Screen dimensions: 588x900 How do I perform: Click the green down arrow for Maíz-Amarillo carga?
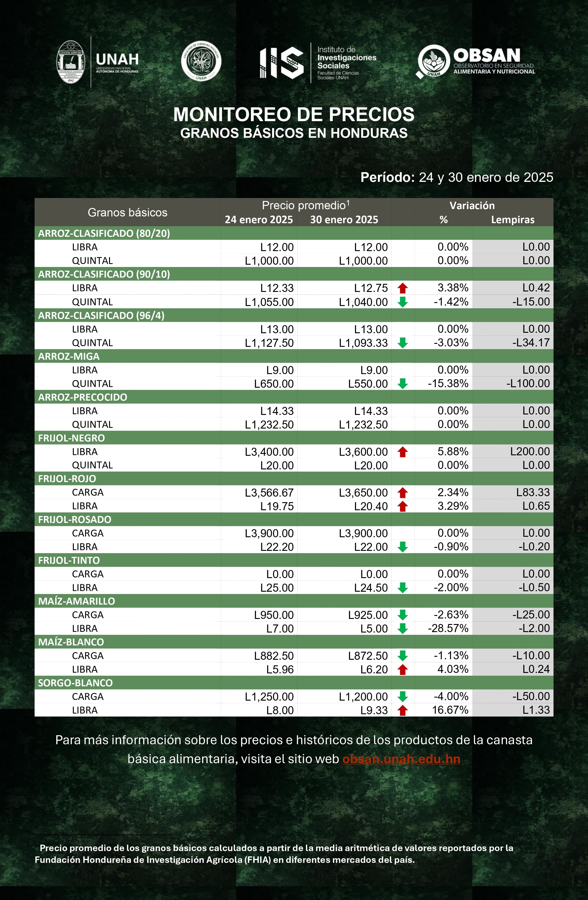click(x=402, y=615)
